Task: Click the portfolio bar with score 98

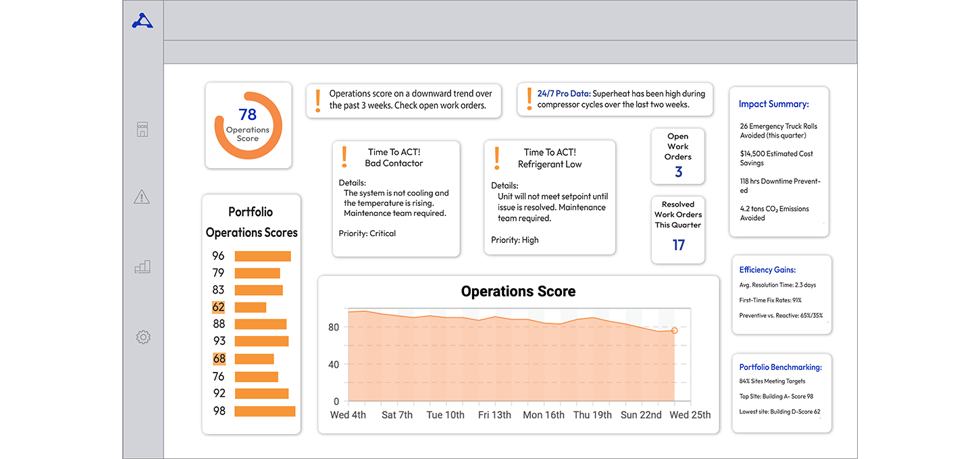Action: [265, 411]
